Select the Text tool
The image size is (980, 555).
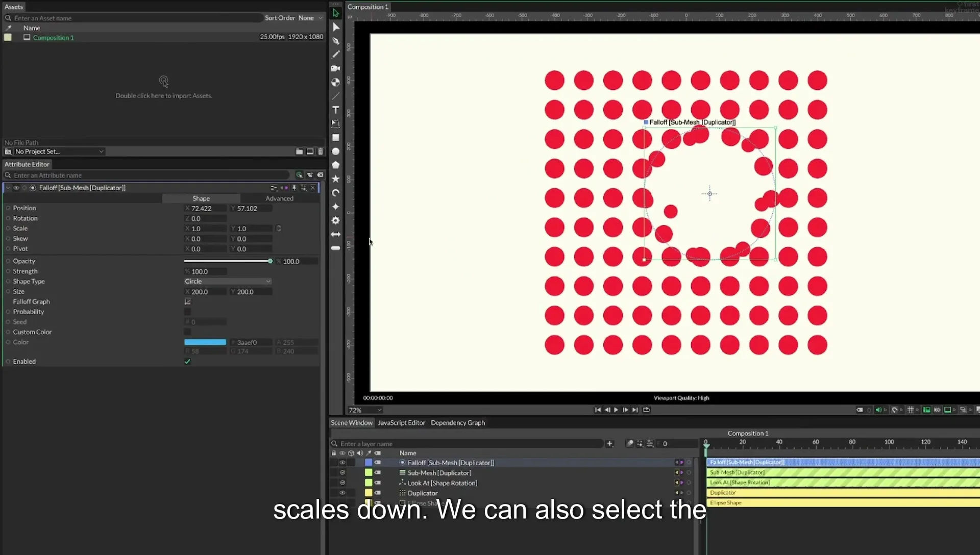point(336,110)
